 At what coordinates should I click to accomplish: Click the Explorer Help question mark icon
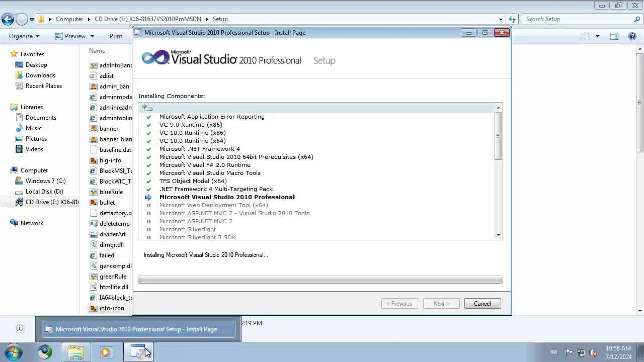pos(632,36)
